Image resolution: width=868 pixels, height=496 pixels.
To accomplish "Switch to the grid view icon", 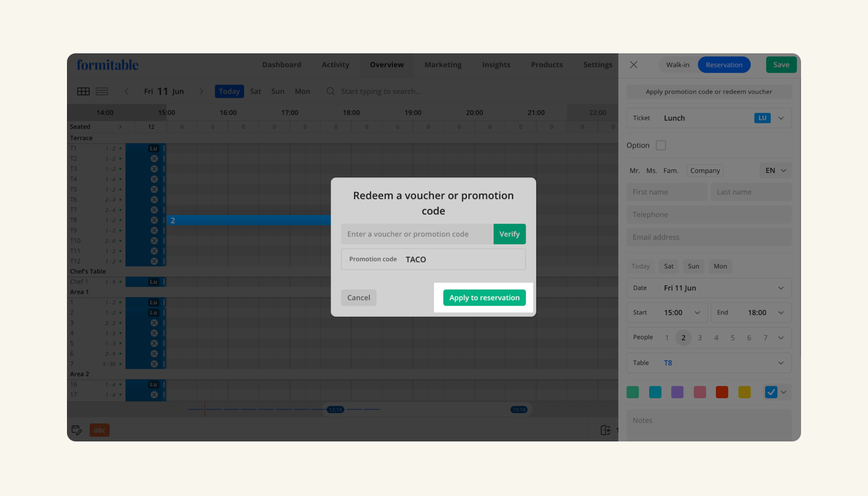I will coord(83,91).
